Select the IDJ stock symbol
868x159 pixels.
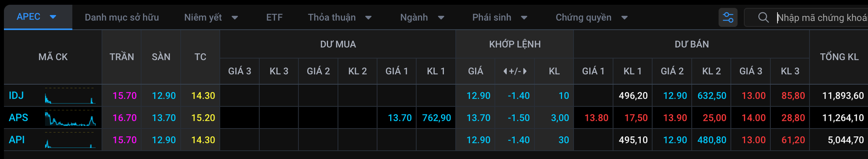(16, 96)
